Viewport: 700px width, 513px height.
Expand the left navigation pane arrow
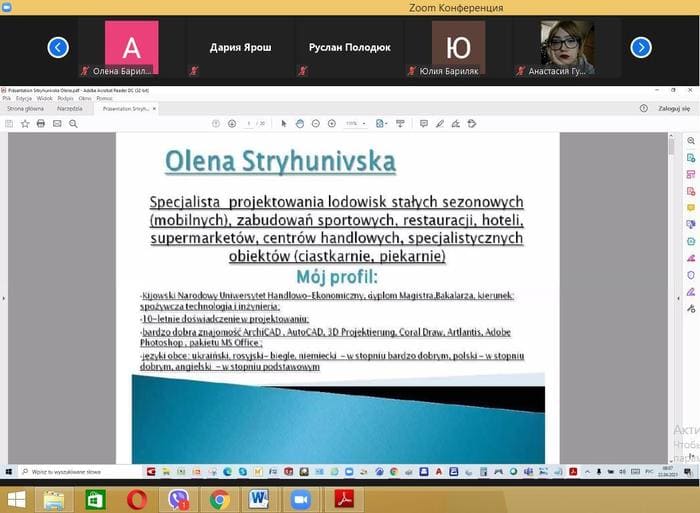[4, 298]
